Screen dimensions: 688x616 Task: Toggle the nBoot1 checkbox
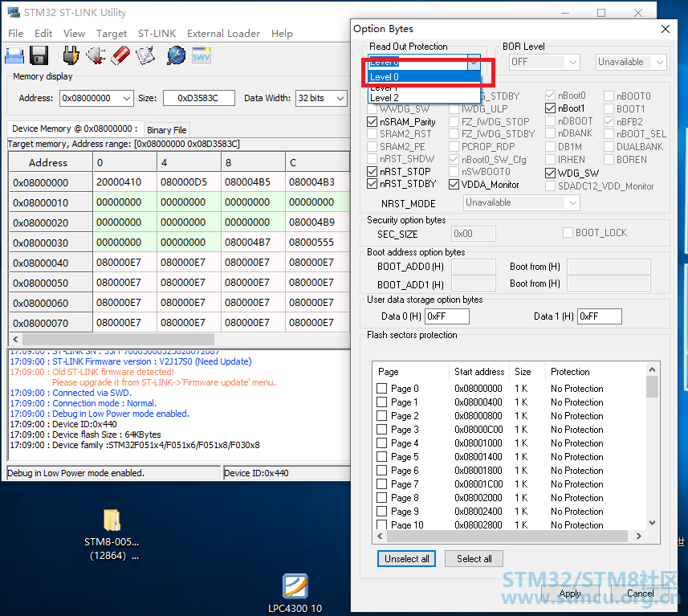coord(550,108)
